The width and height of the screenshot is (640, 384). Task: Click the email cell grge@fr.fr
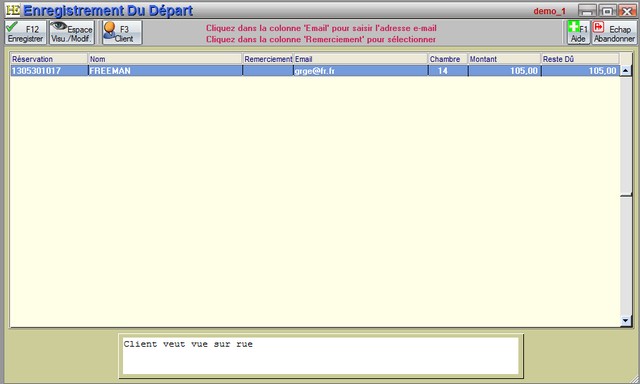360,71
